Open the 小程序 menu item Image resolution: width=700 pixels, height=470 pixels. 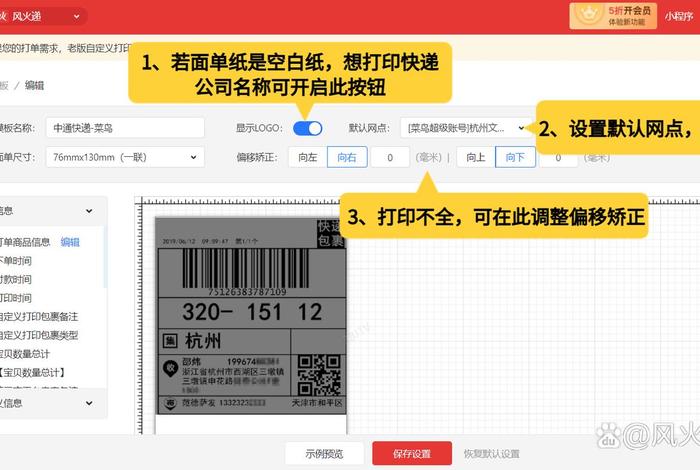pos(679,16)
